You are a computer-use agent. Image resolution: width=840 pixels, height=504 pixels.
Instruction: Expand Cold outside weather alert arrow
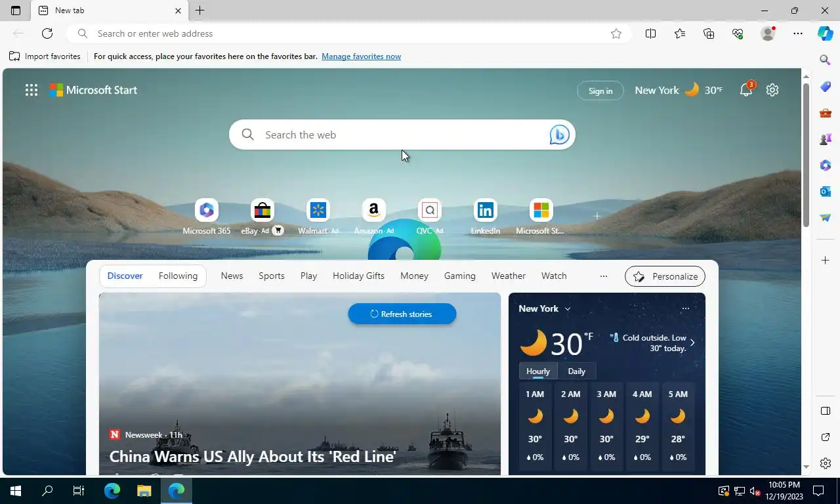692,343
